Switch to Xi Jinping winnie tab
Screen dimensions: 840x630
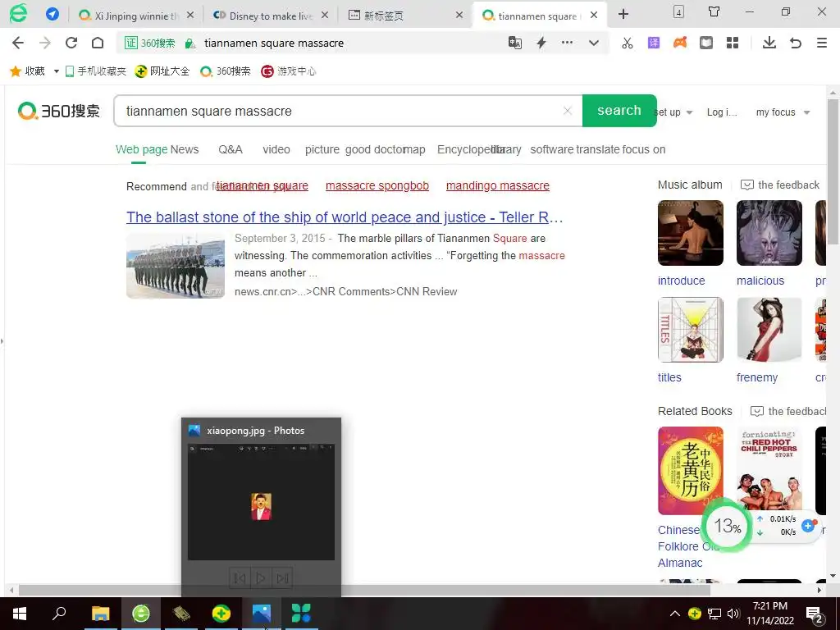(135, 16)
